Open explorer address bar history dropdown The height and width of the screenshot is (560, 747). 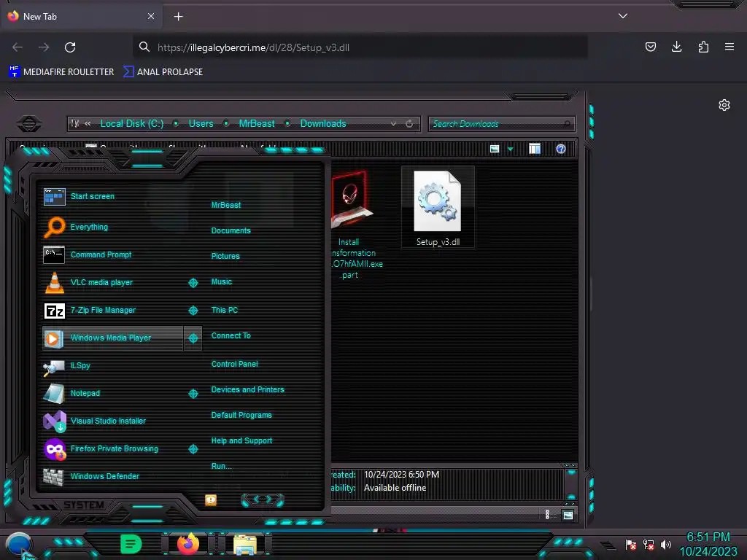[x=393, y=124]
